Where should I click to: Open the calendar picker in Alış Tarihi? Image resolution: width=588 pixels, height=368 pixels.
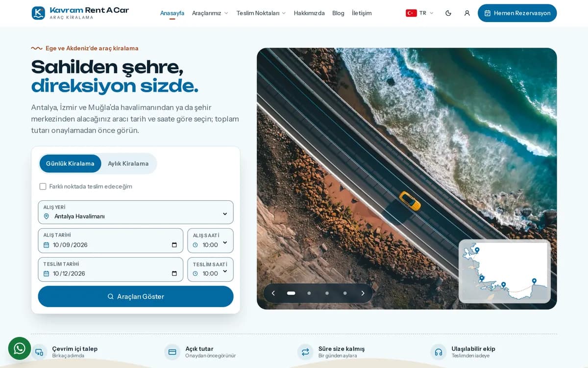point(174,245)
